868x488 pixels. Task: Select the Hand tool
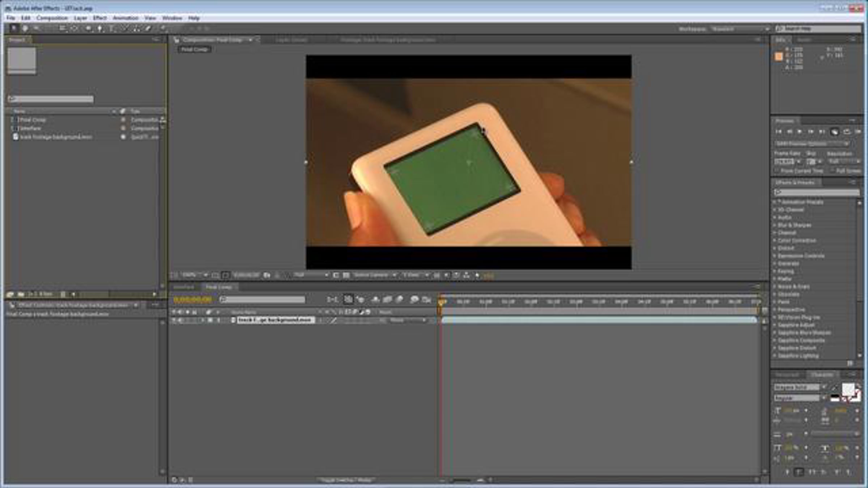25,28
